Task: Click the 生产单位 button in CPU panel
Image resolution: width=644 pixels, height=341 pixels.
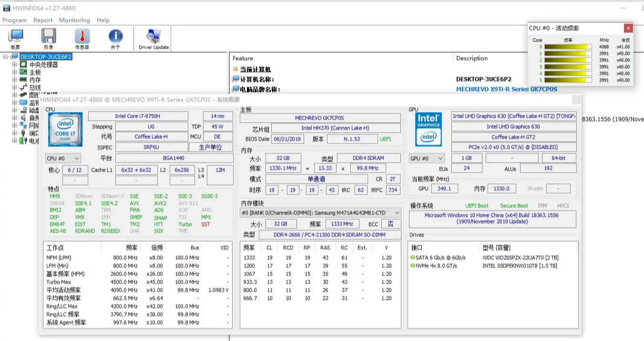Action: click(x=210, y=147)
